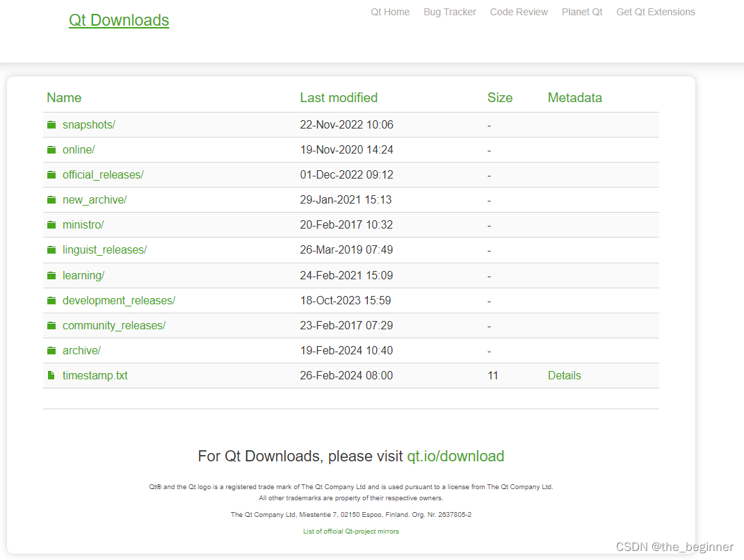Select the date 01-Dec-2022 09:12

[x=346, y=175]
